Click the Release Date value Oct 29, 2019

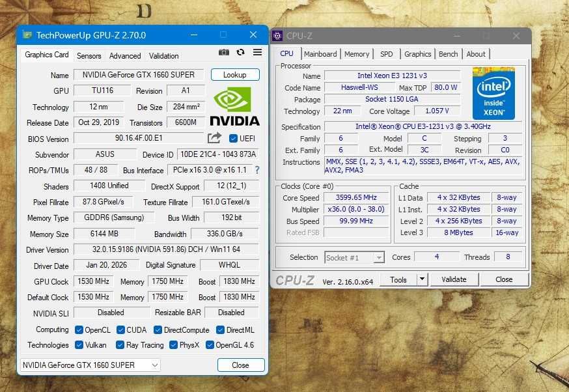pos(99,122)
